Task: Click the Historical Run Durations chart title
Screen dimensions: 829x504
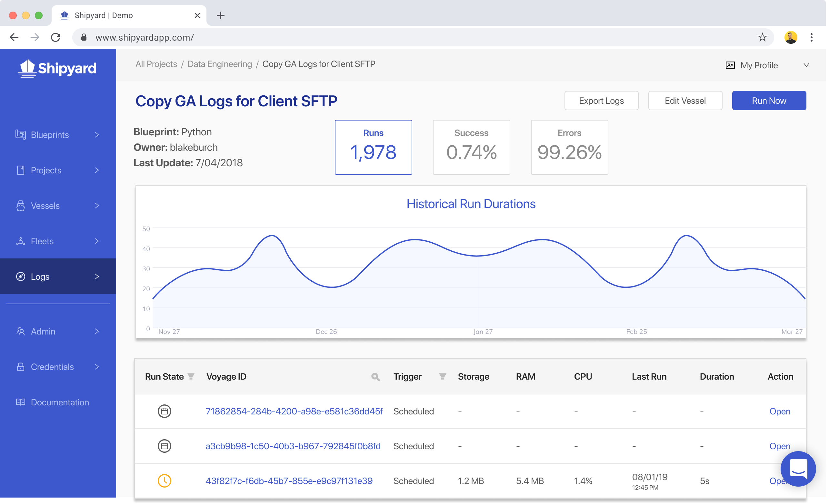Action: tap(471, 204)
